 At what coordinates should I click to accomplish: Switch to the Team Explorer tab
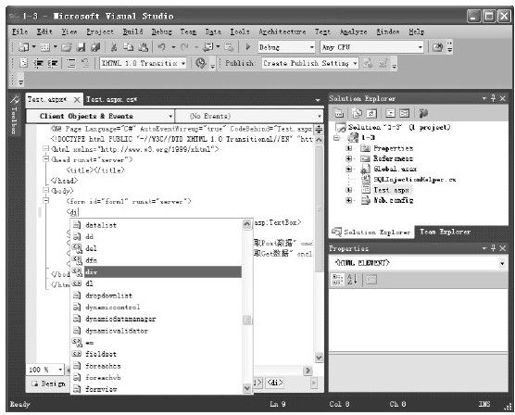pyautogui.click(x=445, y=231)
